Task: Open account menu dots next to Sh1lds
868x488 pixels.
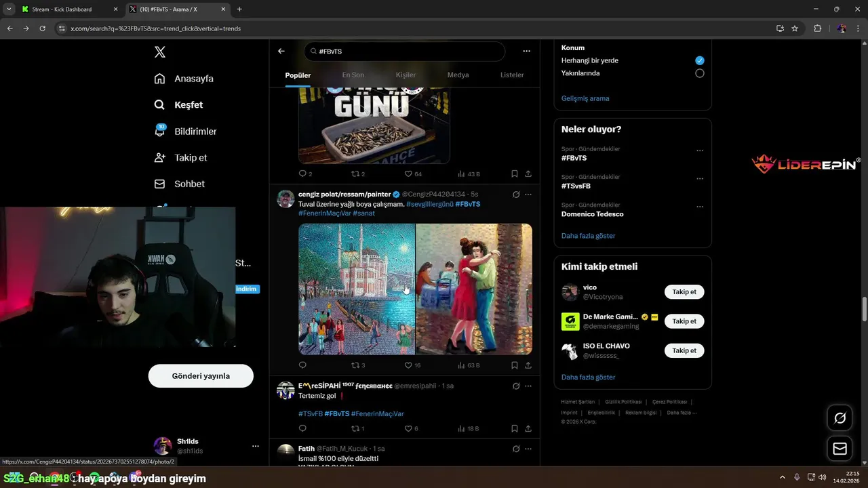Action: point(256,446)
